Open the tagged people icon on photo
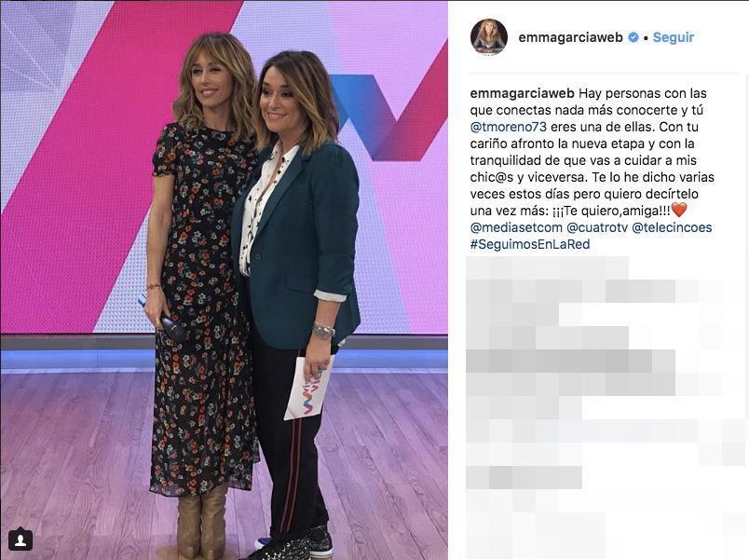The image size is (749, 560). click(x=20, y=540)
